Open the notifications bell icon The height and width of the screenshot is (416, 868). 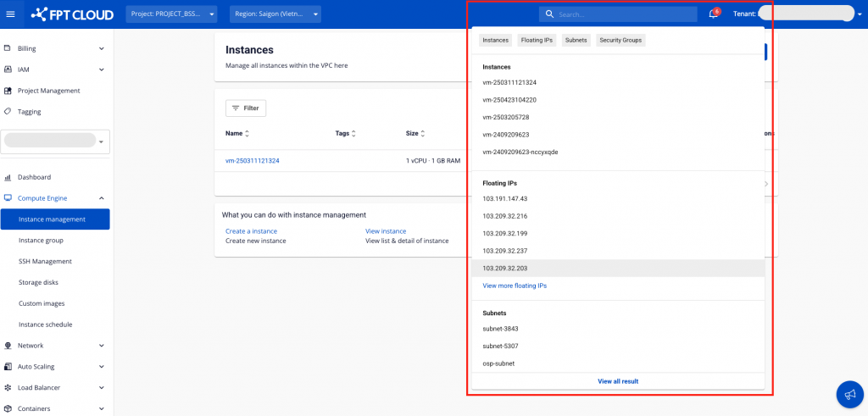click(714, 14)
